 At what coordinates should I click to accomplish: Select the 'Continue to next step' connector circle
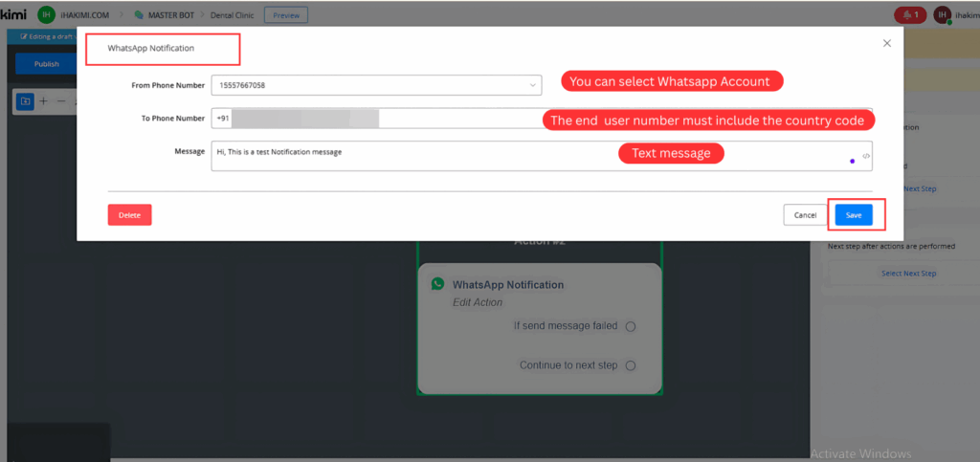[x=630, y=365]
